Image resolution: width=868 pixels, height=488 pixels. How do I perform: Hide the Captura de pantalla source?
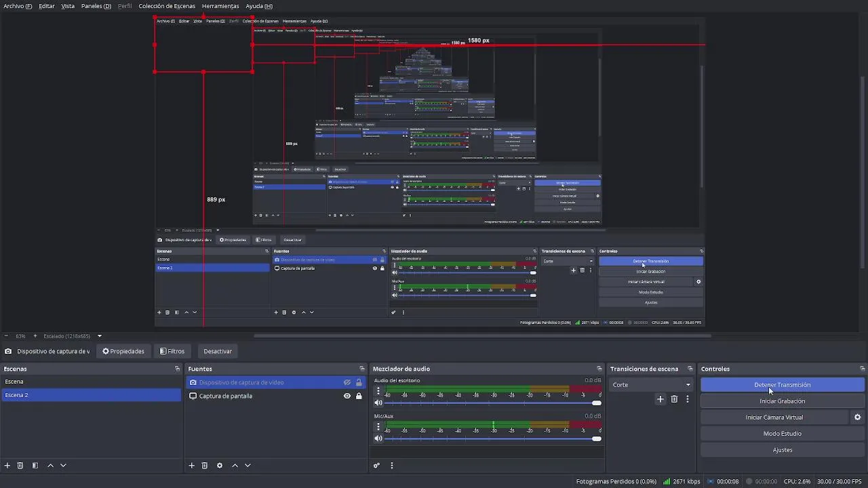[347, 396]
